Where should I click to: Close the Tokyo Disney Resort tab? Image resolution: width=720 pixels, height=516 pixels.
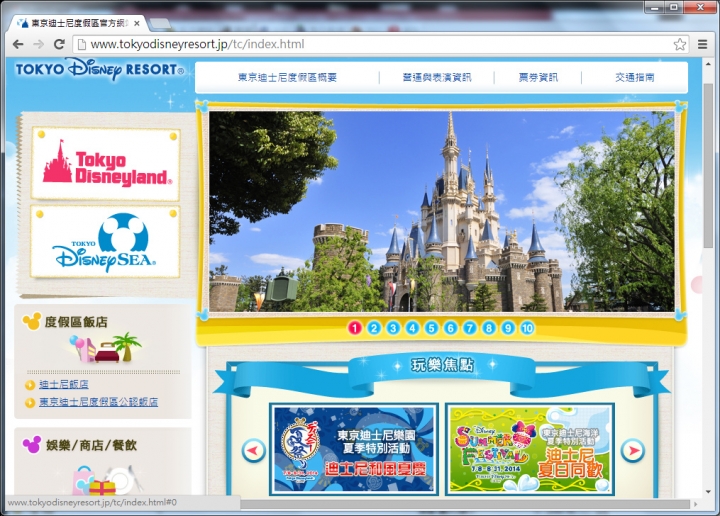pos(137,23)
